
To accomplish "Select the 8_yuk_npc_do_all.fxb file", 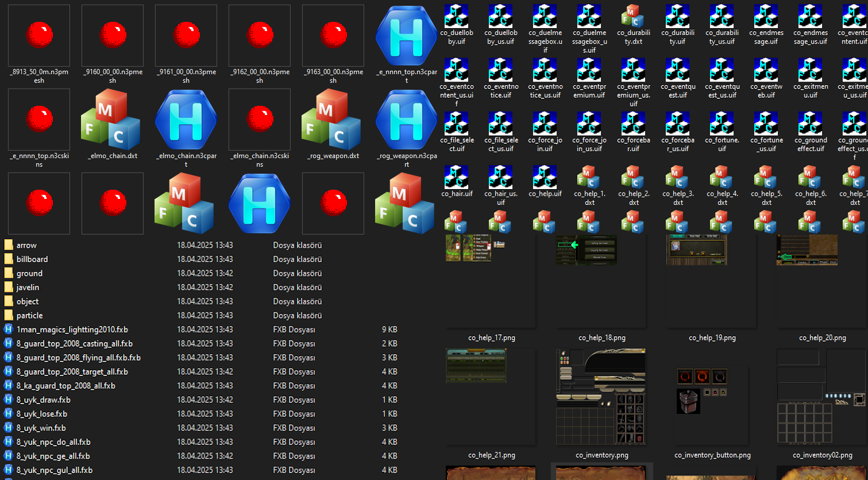I will tap(53, 442).
